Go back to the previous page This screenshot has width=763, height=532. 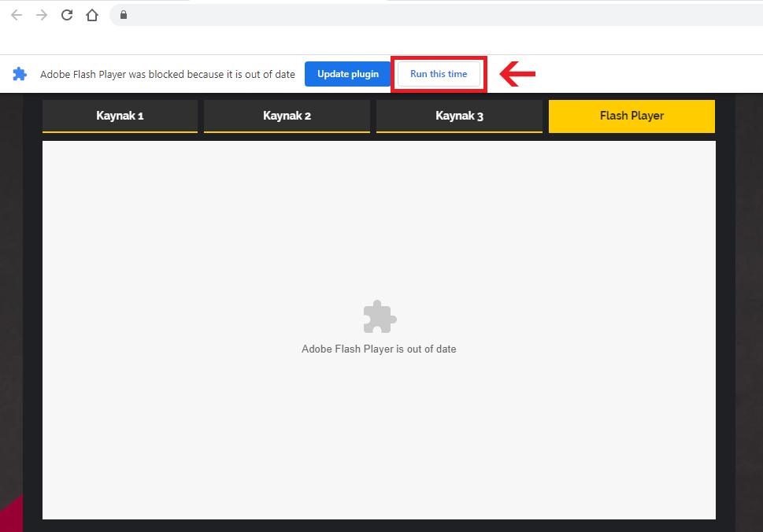click(x=17, y=15)
